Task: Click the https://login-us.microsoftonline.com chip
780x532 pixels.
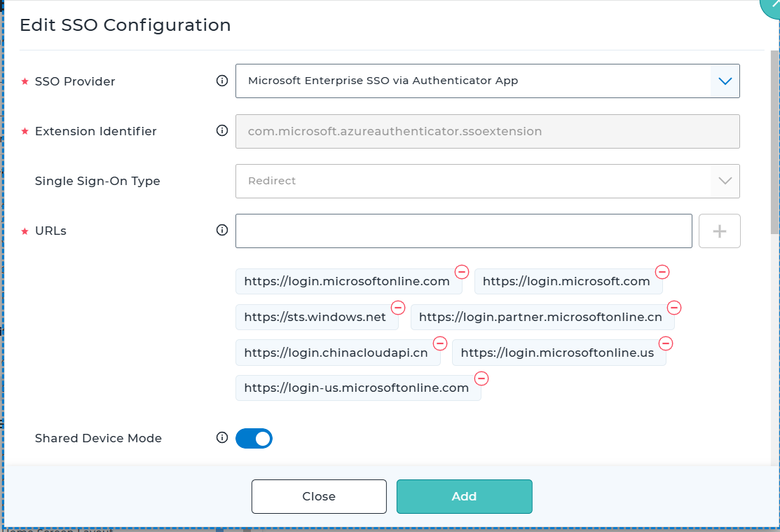Action: coord(358,388)
